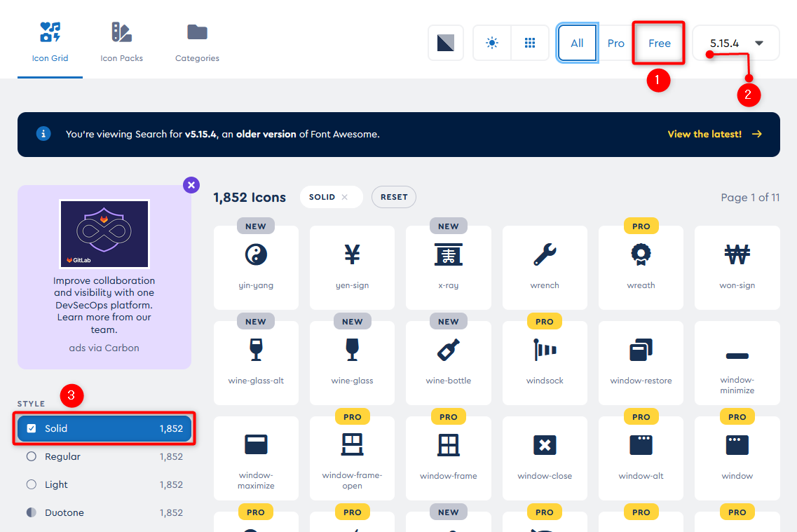
Task: Select the compact grid view icon
Action: (x=530, y=43)
